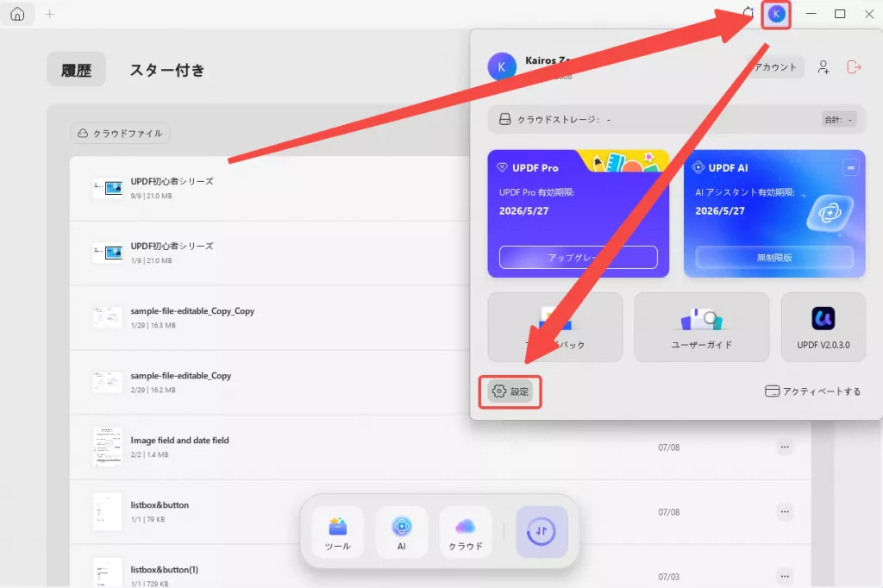
Task: Click the 無制限版 button in UPDF AI card
Action: click(x=774, y=258)
